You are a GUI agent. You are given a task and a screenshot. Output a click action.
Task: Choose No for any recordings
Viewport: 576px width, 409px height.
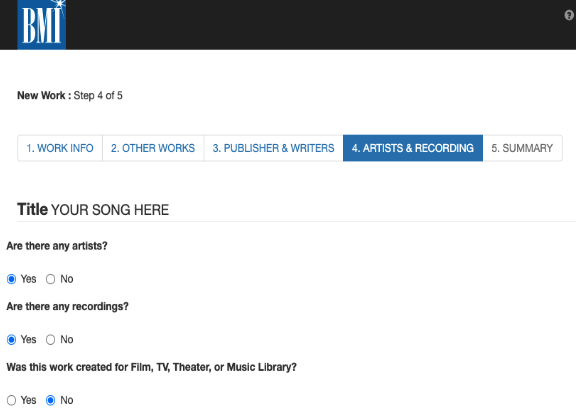(50, 340)
